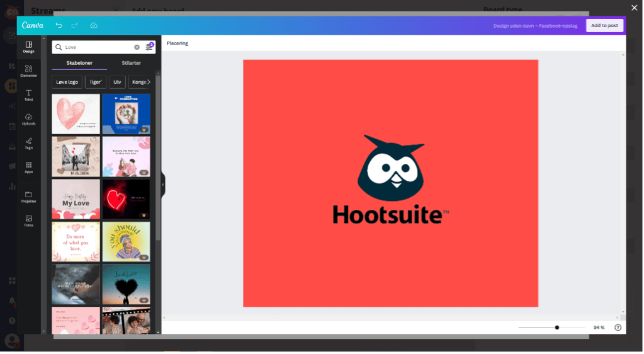Click the Placering button

point(177,43)
